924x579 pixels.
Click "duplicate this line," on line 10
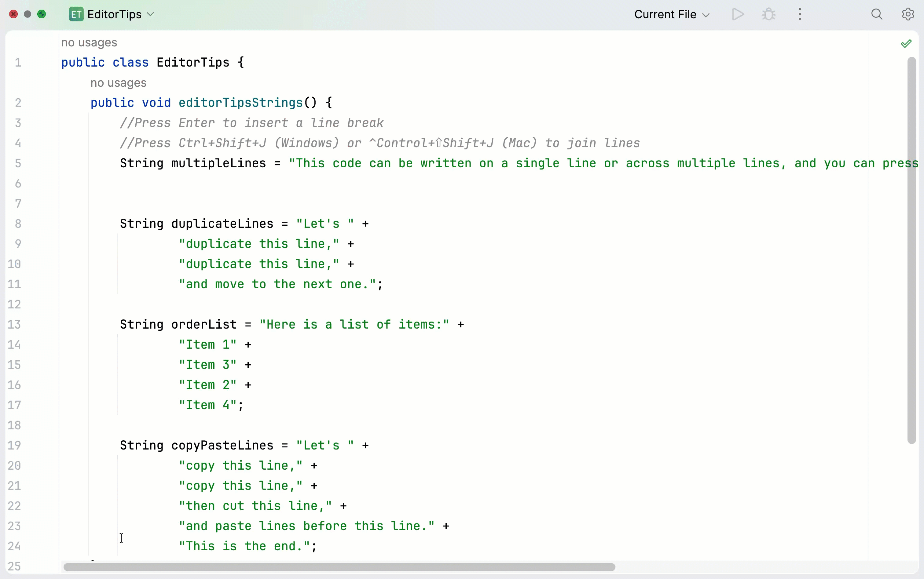tap(259, 264)
